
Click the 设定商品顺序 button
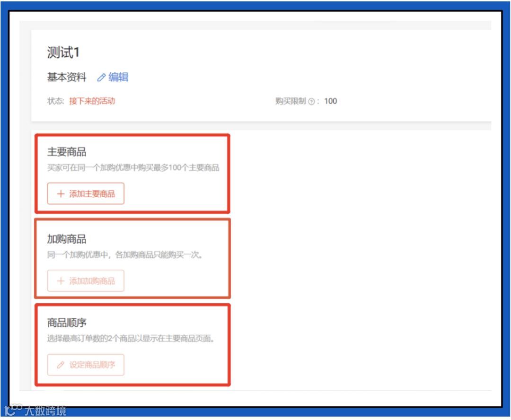coord(86,365)
